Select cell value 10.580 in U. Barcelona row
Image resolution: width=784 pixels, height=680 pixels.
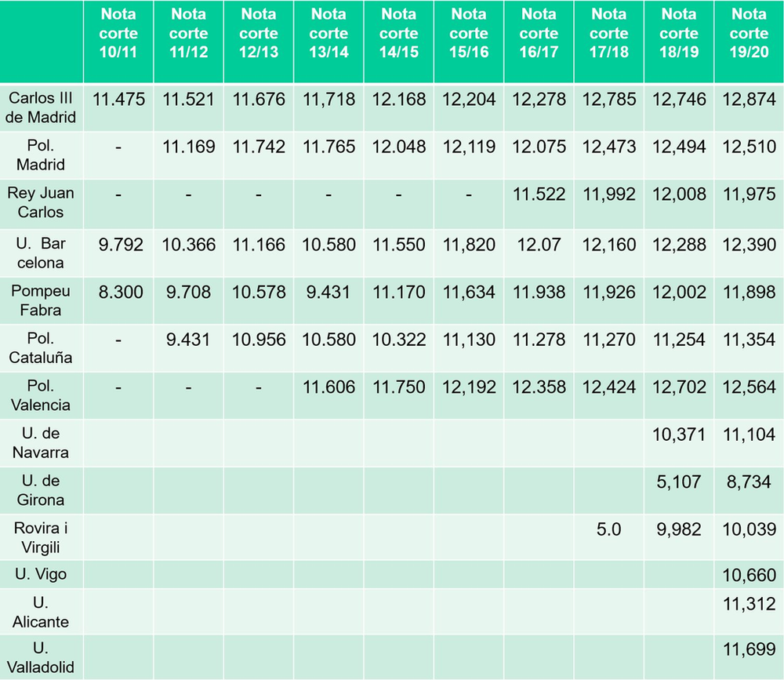[328, 245]
